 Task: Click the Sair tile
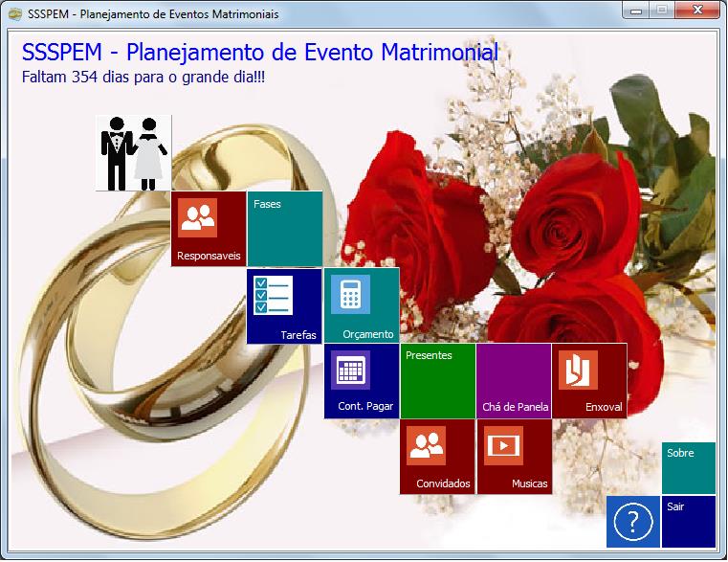pos(689,522)
